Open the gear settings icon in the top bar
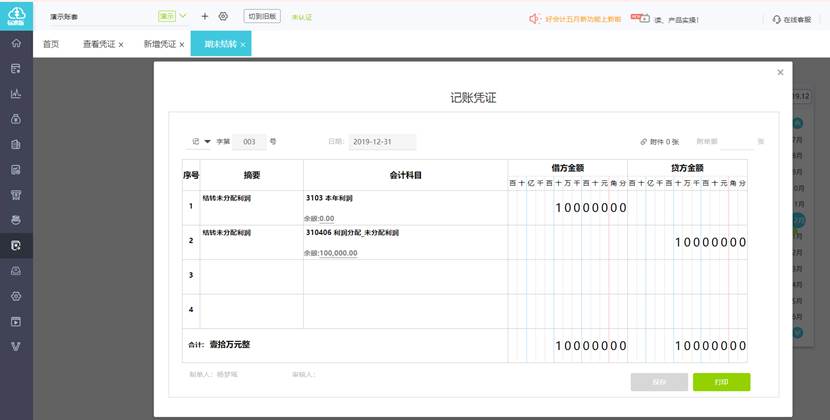Viewport: 830px width, 420px height. [223, 17]
